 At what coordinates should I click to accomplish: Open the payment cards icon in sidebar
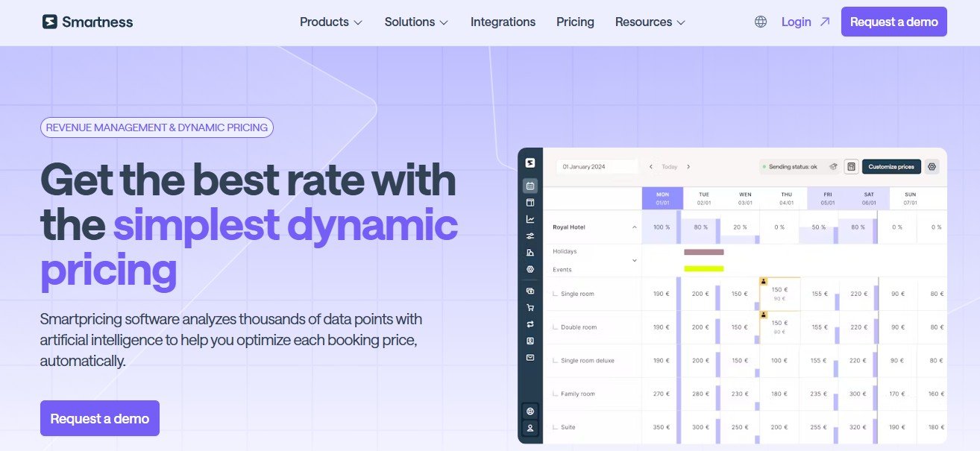click(x=530, y=291)
